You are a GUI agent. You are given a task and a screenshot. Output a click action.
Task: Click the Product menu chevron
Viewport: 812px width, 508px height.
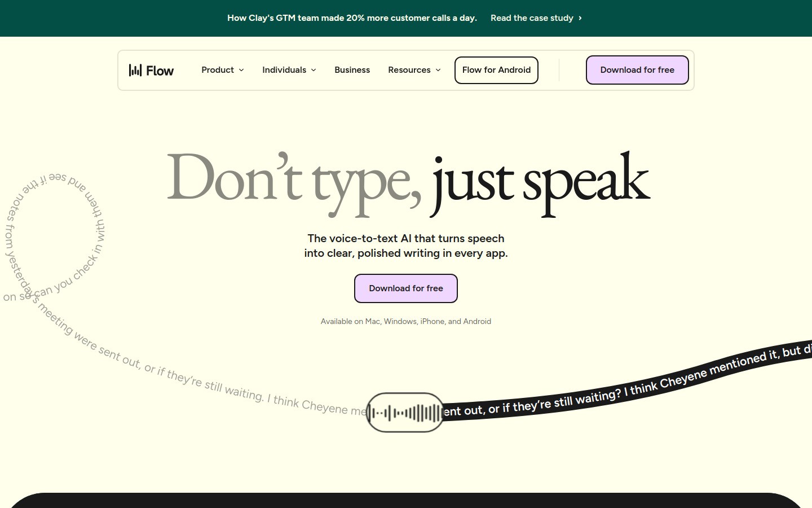point(241,70)
